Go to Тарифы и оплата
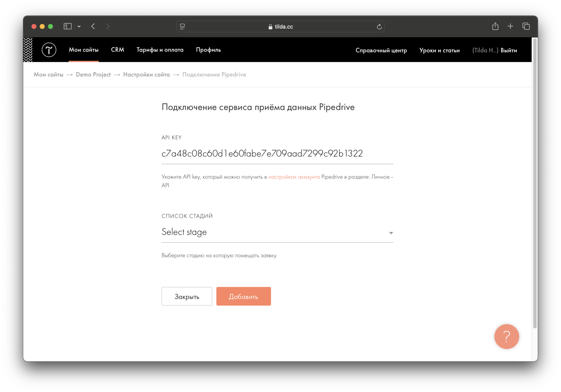This screenshot has height=392, width=561. pos(160,50)
